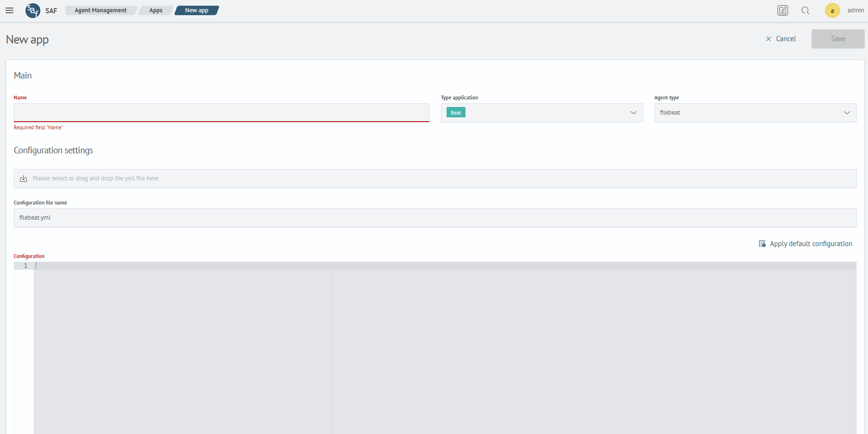Focus the Name input field
868x434 pixels.
point(222,113)
